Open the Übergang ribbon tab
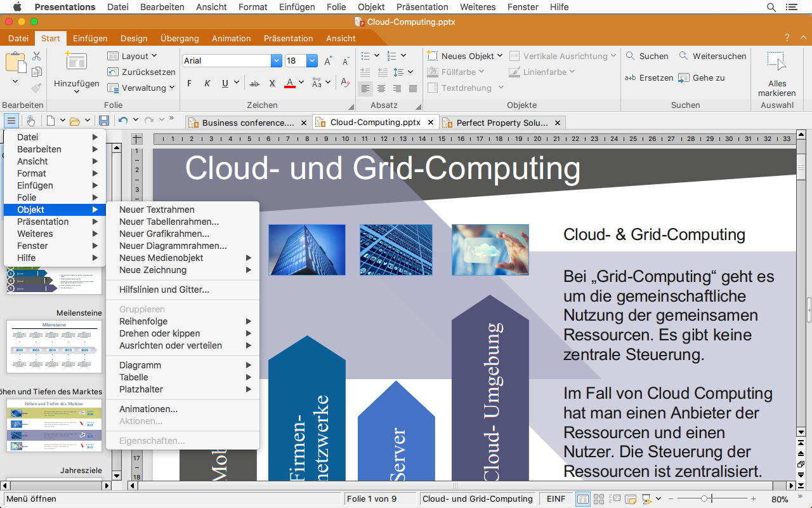812x508 pixels. tap(180, 38)
